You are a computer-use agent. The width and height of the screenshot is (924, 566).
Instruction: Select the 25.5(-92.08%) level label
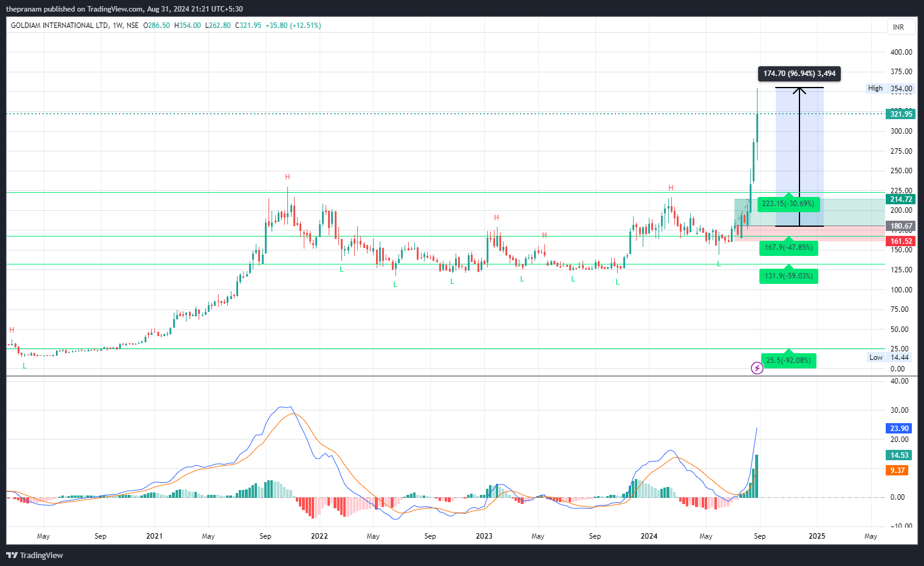[789, 361]
